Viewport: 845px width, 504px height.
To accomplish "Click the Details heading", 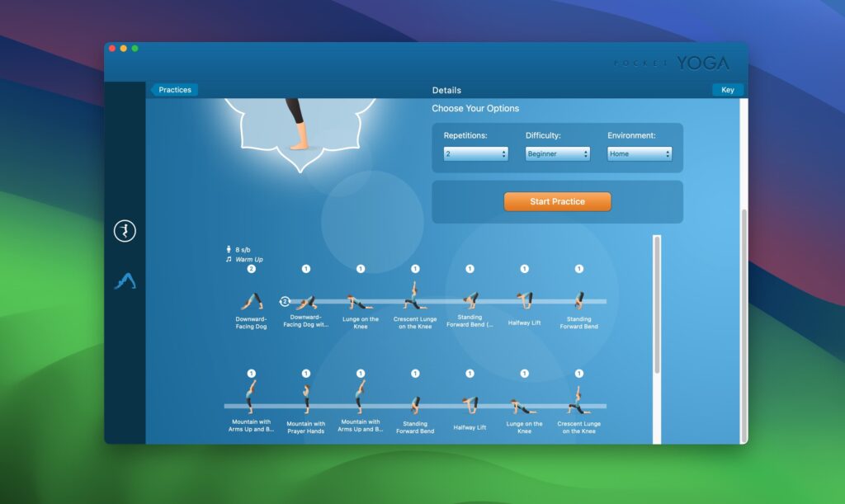I will tap(446, 90).
